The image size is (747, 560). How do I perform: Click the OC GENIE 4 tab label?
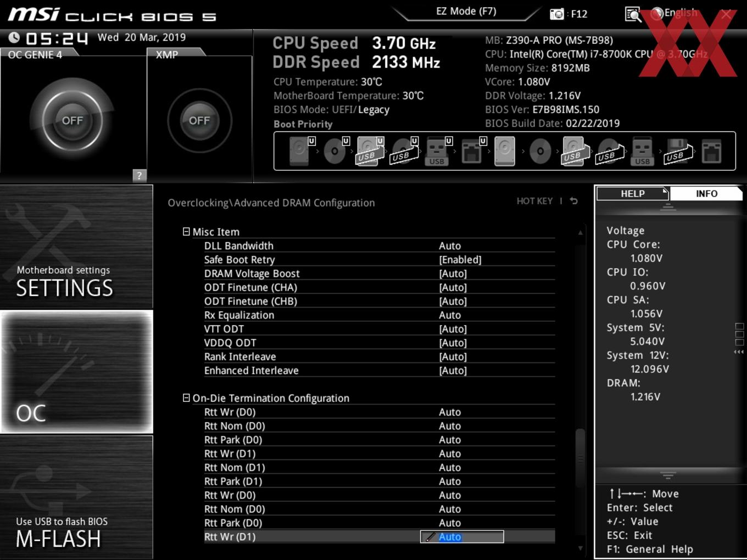pyautogui.click(x=35, y=55)
